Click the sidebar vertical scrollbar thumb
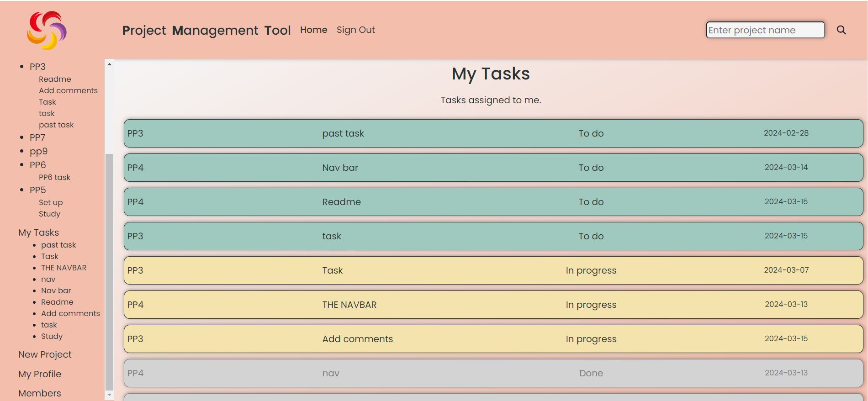868x401 pixels. click(109, 272)
